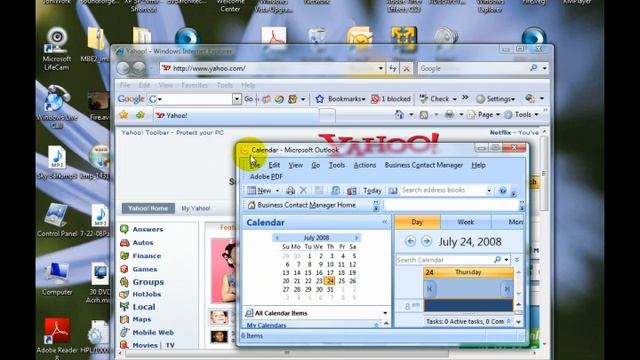Image resolution: width=640 pixels, height=360 pixels.
Task: Open Search address books dropdown arrow
Action: [x=489, y=191]
